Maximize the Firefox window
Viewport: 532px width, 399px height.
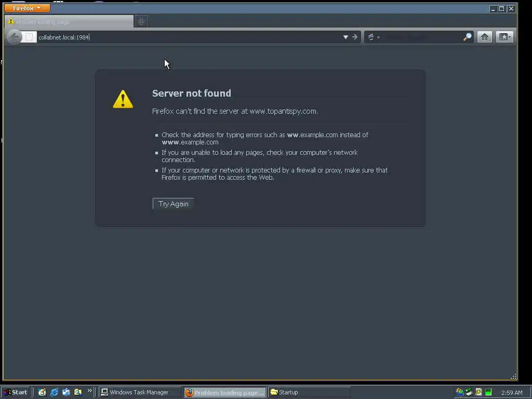[502, 9]
